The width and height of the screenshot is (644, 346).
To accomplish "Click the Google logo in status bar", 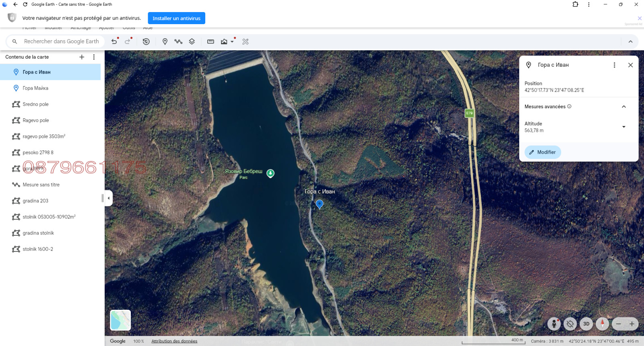I will (x=118, y=341).
